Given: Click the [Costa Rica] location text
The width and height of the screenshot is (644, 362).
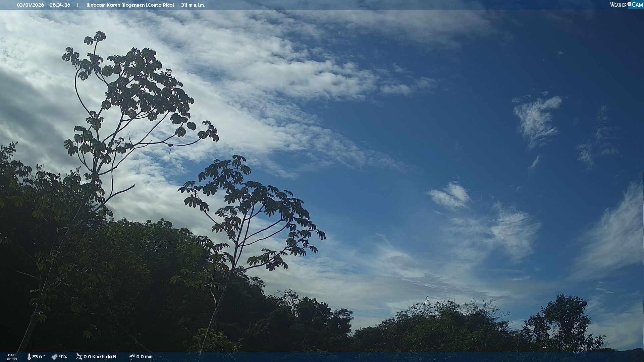Looking at the screenshot, I should pos(160,5).
